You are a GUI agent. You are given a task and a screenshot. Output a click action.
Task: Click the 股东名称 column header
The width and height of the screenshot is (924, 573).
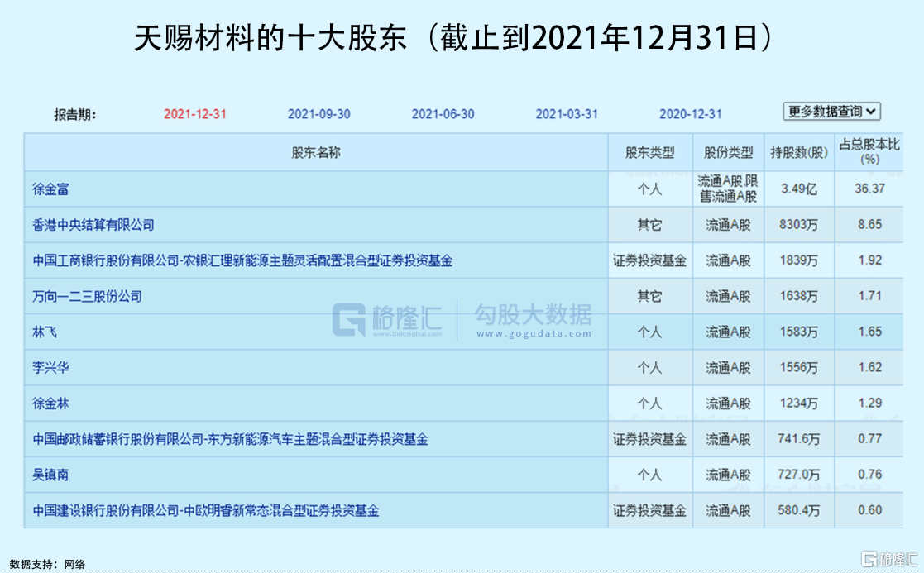pos(316,152)
